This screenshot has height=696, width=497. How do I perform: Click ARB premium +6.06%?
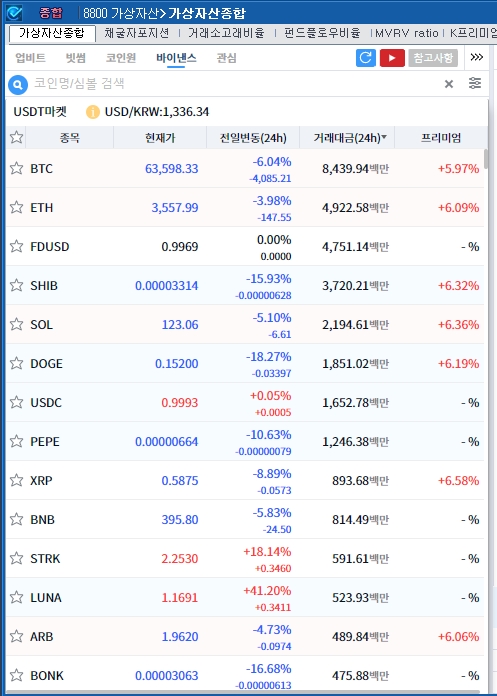point(458,637)
